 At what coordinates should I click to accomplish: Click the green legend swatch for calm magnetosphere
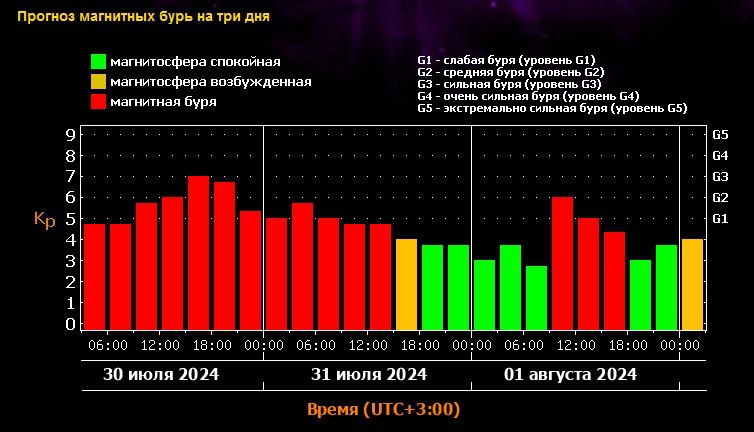point(97,62)
